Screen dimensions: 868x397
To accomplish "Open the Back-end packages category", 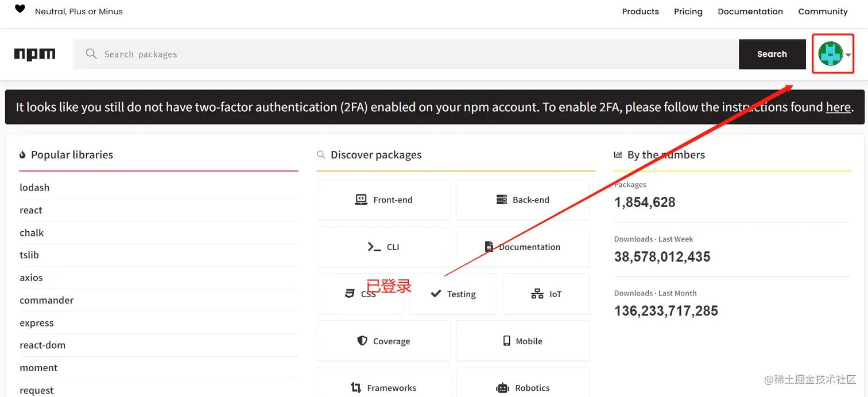I will click(x=522, y=200).
